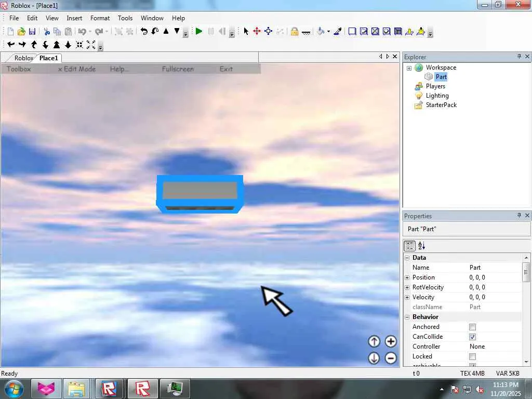Image resolution: width=532 pixels, height=399 pixels.
Task: Apply the smooth surface tool
Action: click(352, 32)
